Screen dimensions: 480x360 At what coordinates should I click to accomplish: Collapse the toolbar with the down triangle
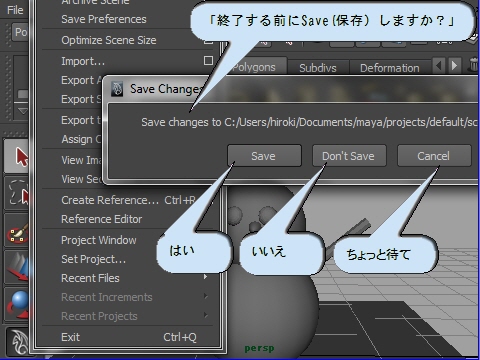23,111
